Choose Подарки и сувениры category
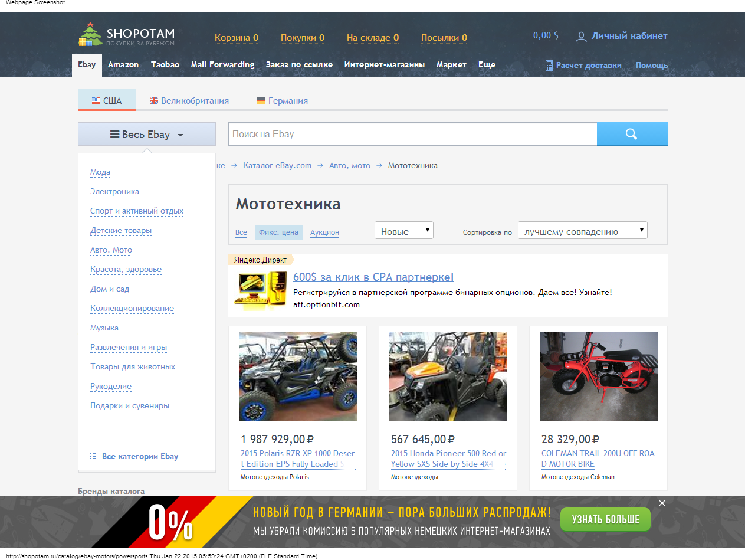Image resolution: width=745 pixels, height=560 pixels. click(130, 406)
